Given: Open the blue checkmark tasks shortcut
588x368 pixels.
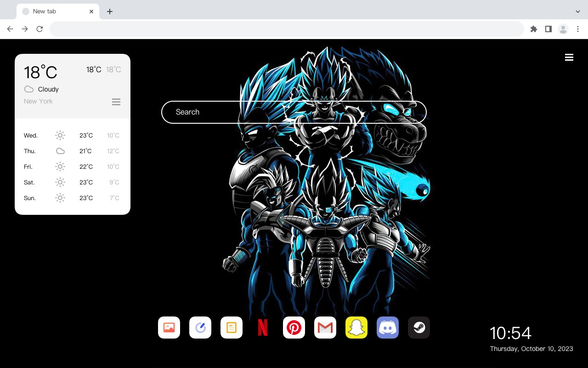Looking at the screenshot, I should coord(200,328).
